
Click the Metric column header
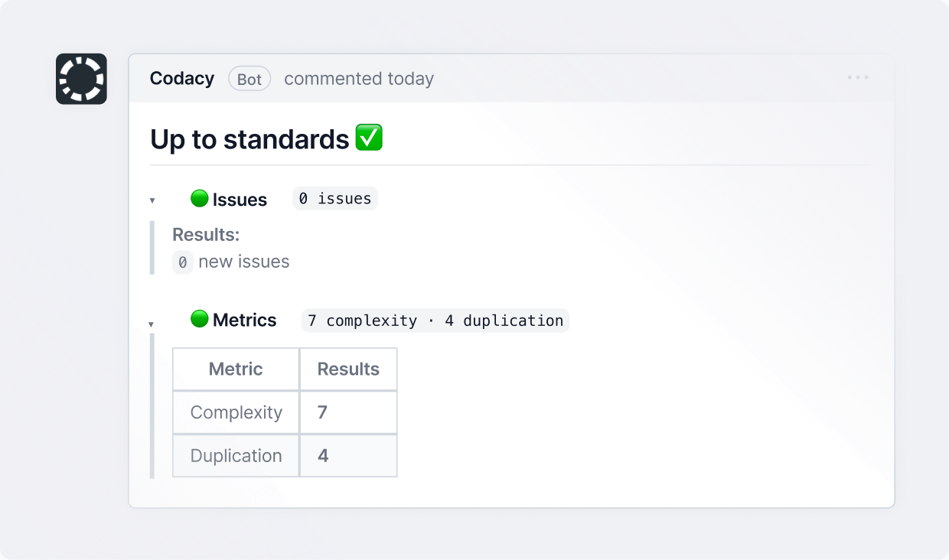click(236, 370)
